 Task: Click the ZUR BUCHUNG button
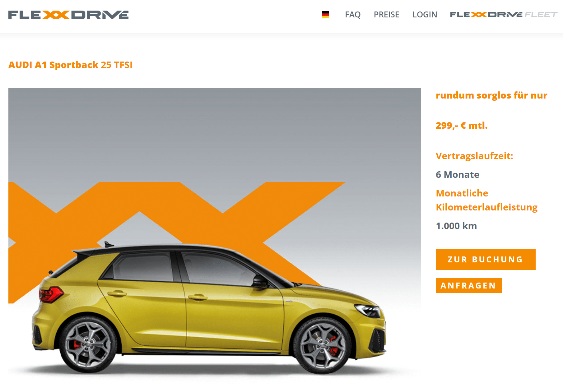(x=486, y=259)
